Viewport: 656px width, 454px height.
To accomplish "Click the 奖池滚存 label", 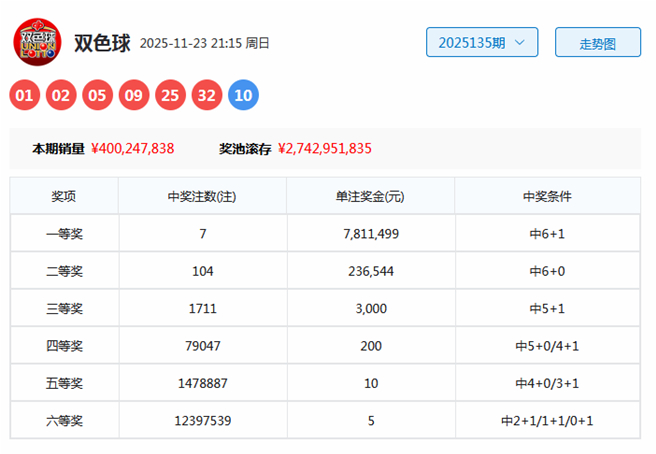I will 245,149.
